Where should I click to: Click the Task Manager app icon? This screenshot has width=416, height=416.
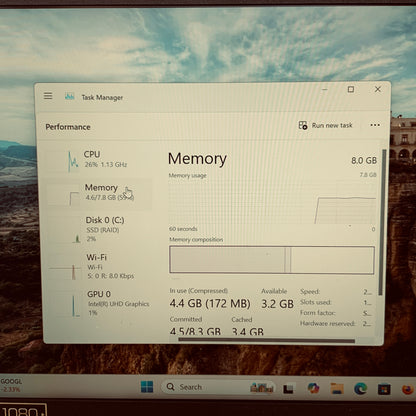(70, 97)
